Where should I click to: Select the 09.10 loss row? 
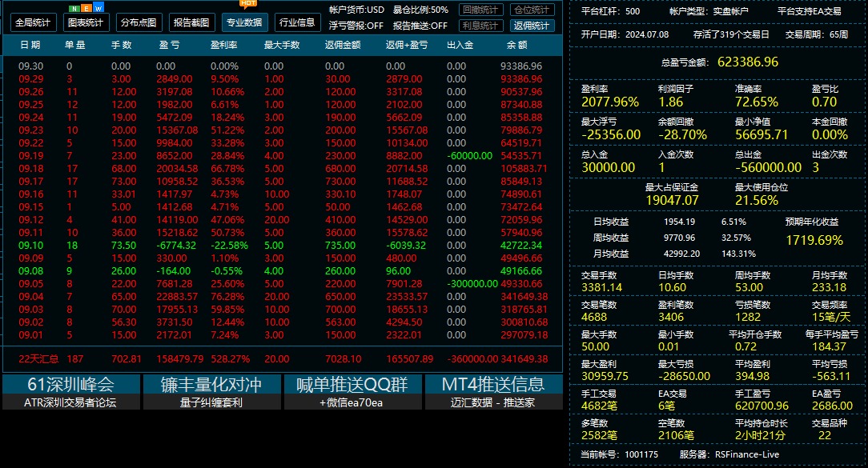click(x=283, y=245)
